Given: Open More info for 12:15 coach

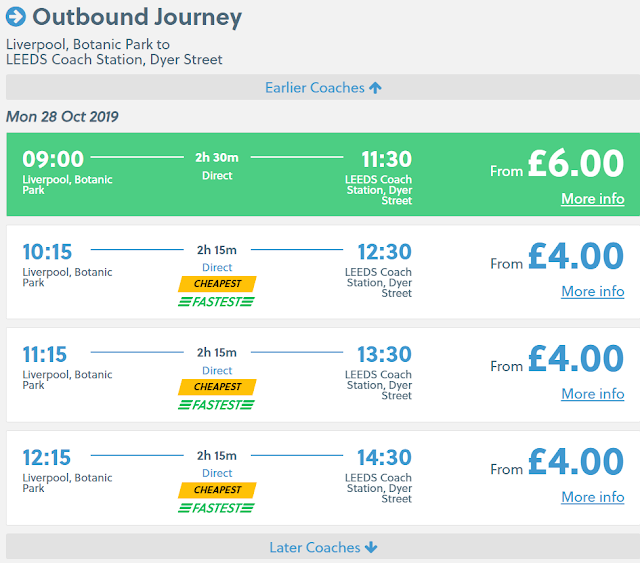Looking at the screenshot, I should pyautogui.click(x=592, y=497).
